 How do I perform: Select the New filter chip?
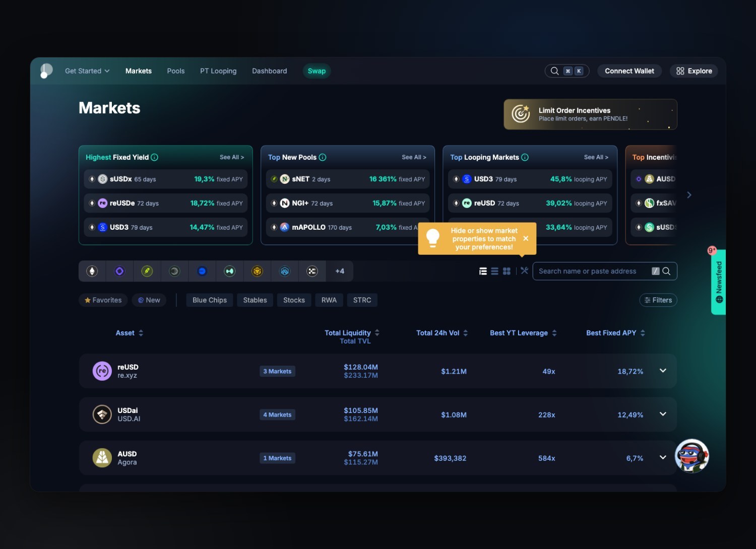pos(149,300)
